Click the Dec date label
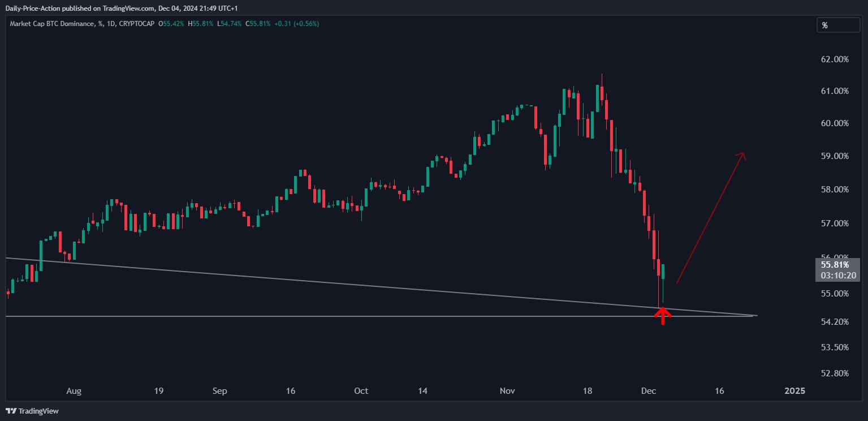This screenshot has width=868, height=421. pos(648,391)
